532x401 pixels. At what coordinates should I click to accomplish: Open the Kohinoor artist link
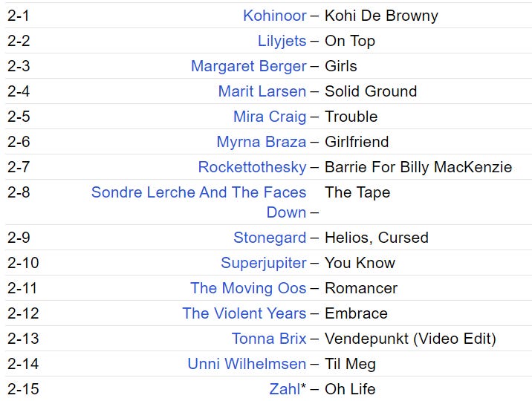pos(274,16)
